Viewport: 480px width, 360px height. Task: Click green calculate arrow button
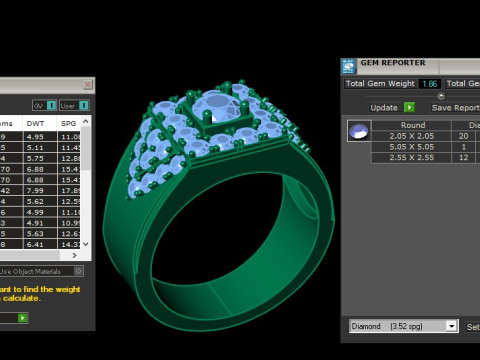(x=23, y=318)
